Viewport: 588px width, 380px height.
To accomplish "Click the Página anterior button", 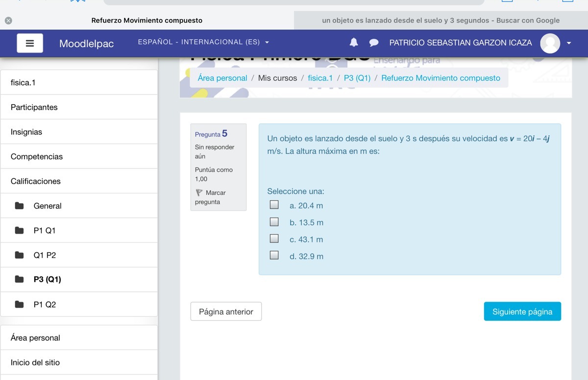I will pyautogui.click(x=226, y=311).
